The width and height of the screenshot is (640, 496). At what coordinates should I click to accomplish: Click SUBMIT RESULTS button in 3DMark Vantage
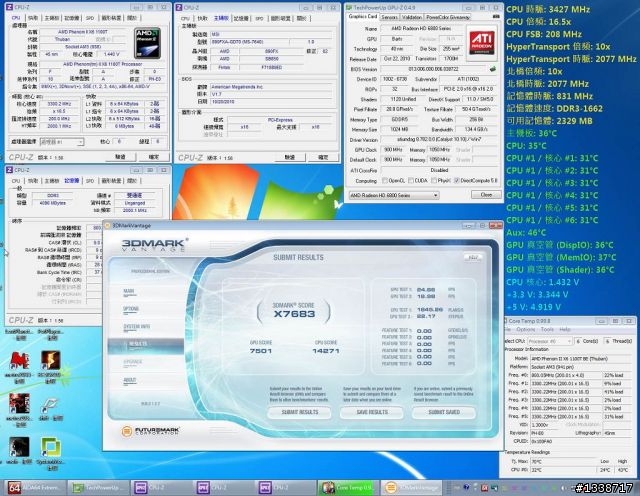pyautogui.click(x=300, y=412)
